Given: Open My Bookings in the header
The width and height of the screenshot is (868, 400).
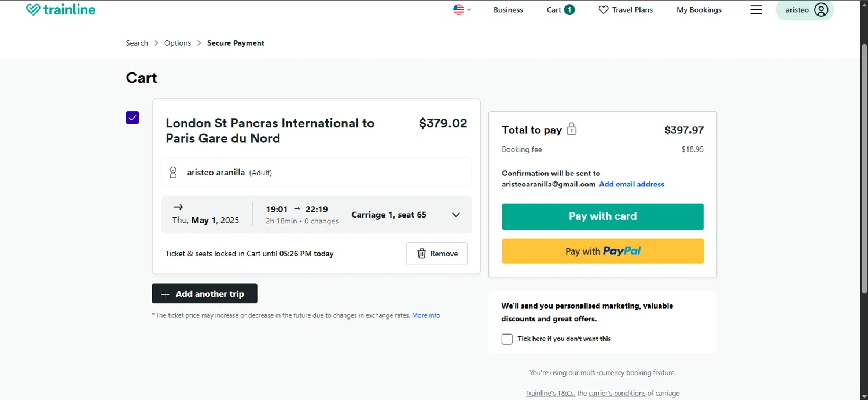Looking at the screenshot, I should 698,10.
